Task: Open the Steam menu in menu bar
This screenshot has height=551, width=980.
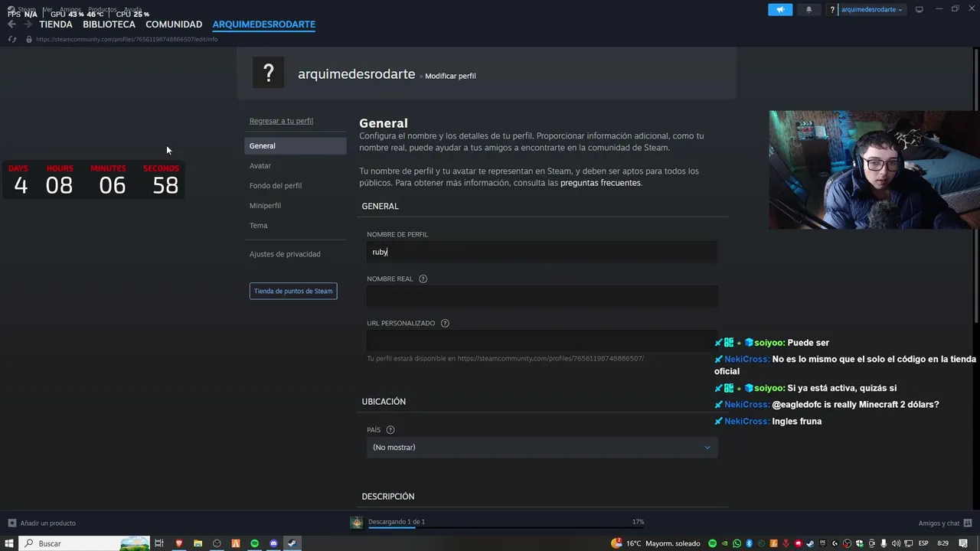Action: pos(27,9)
